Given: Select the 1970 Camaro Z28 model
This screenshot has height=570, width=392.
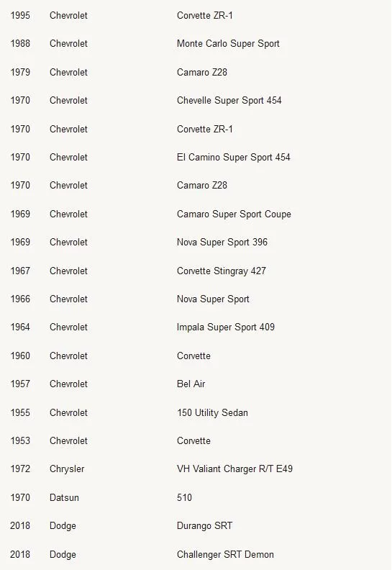Looking at the screenshot, I should (202, 185).
